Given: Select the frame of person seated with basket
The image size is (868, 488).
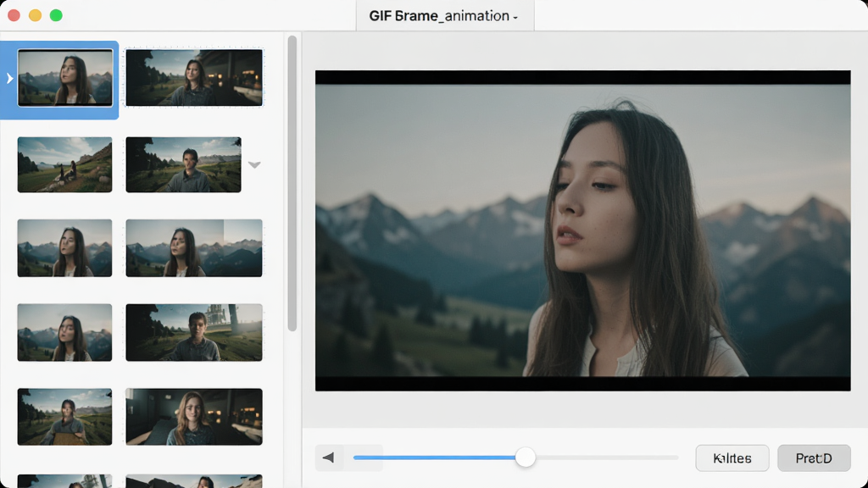Looking at the screenshot, I should coord(64,417).
